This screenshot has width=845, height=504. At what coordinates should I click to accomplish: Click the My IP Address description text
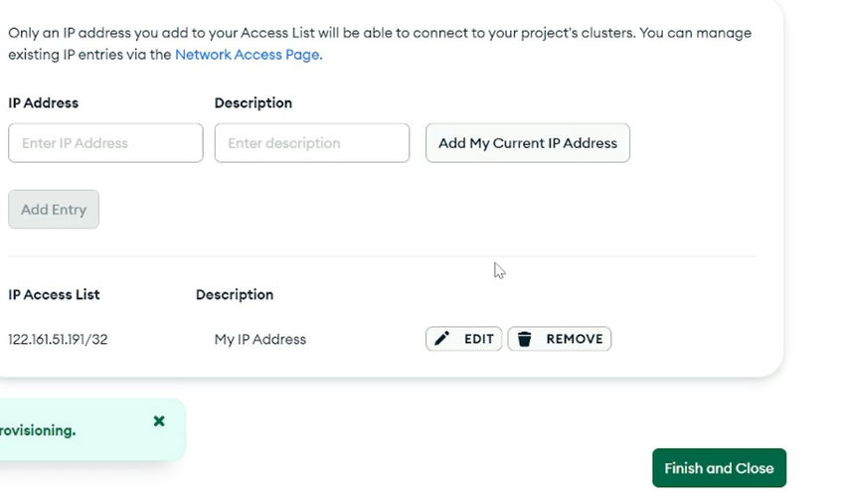click(260, 340)
